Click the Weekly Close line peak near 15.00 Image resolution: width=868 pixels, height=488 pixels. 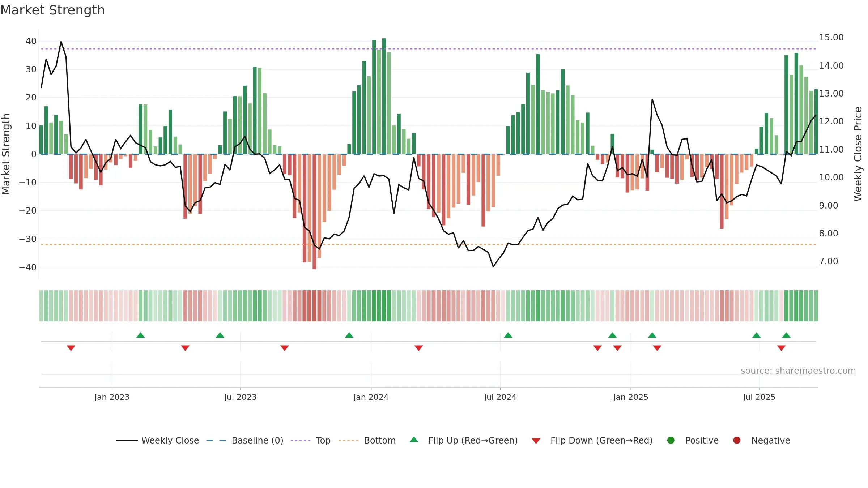click(61, 42)
